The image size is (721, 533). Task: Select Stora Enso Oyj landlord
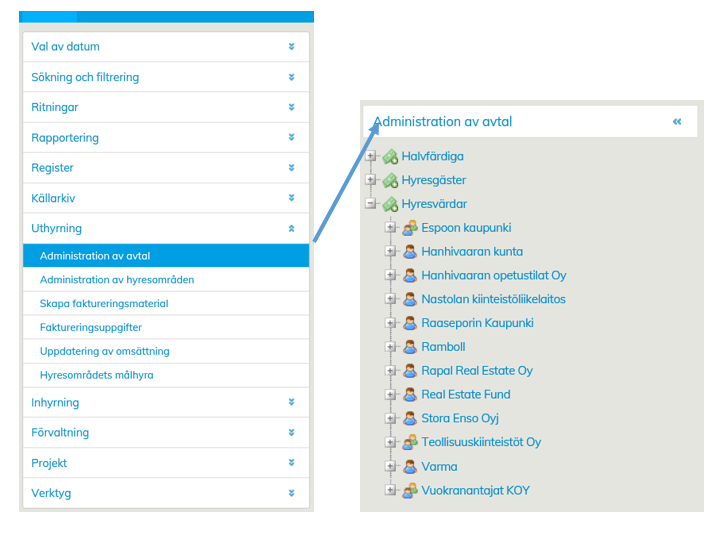[459, 419]
